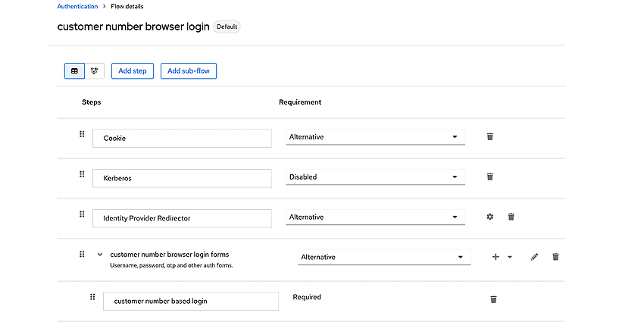The image size is (644, 322).
Task: Open Cookie requirement dropdown
Action: pyautogui.click(x=375, y=137)
